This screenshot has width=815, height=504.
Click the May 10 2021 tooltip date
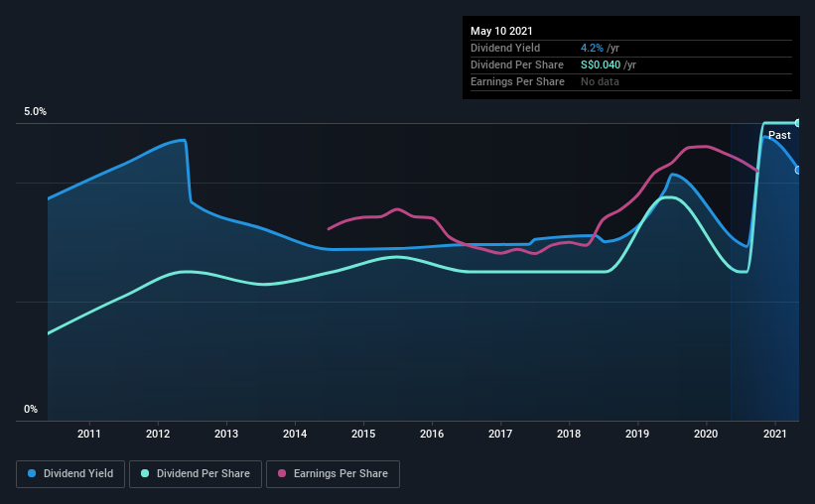501,31
